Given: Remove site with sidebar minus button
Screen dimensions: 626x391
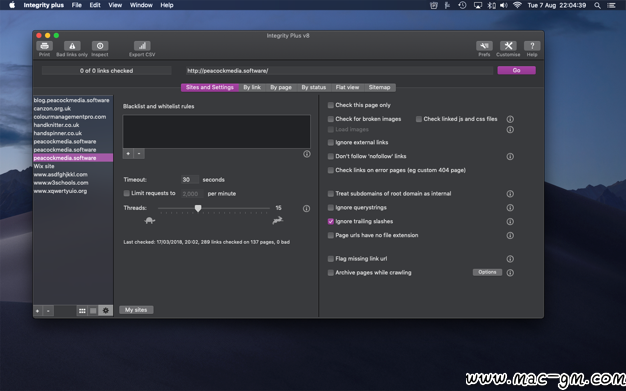Looking at the screenshot, I should click(x=48, y=311).
